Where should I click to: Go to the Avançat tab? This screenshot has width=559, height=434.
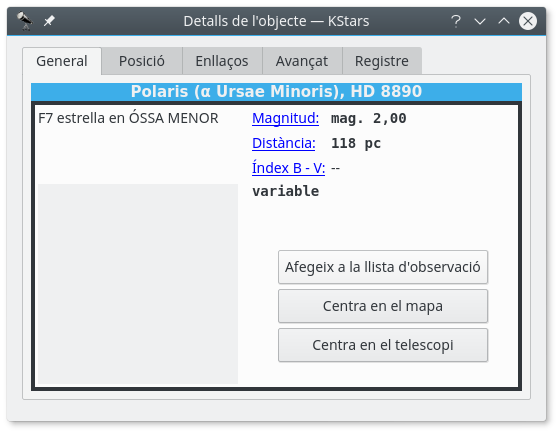pyautogui.click(x=302, y=61)
